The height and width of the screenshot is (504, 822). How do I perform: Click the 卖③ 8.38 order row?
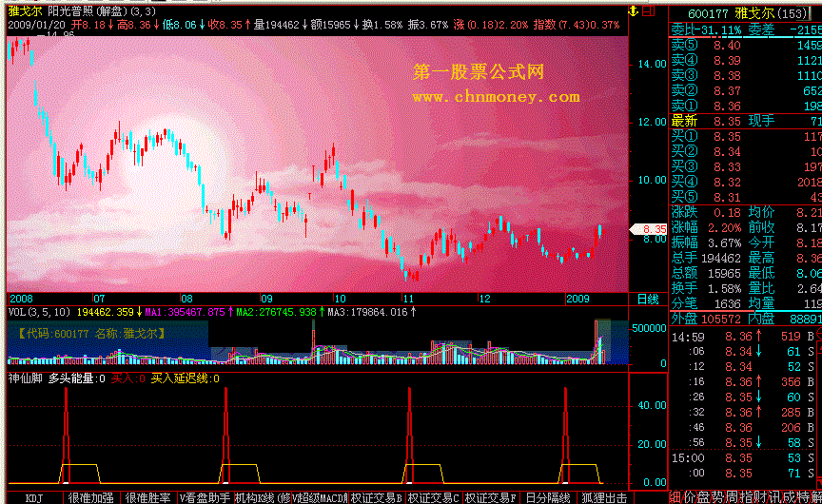[746, 75]
